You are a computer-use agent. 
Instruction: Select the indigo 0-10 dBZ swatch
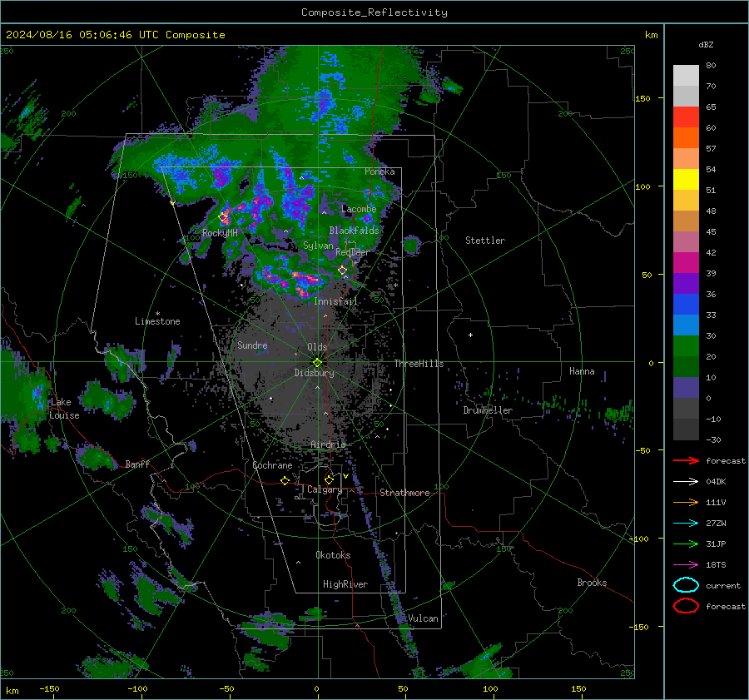686,388
